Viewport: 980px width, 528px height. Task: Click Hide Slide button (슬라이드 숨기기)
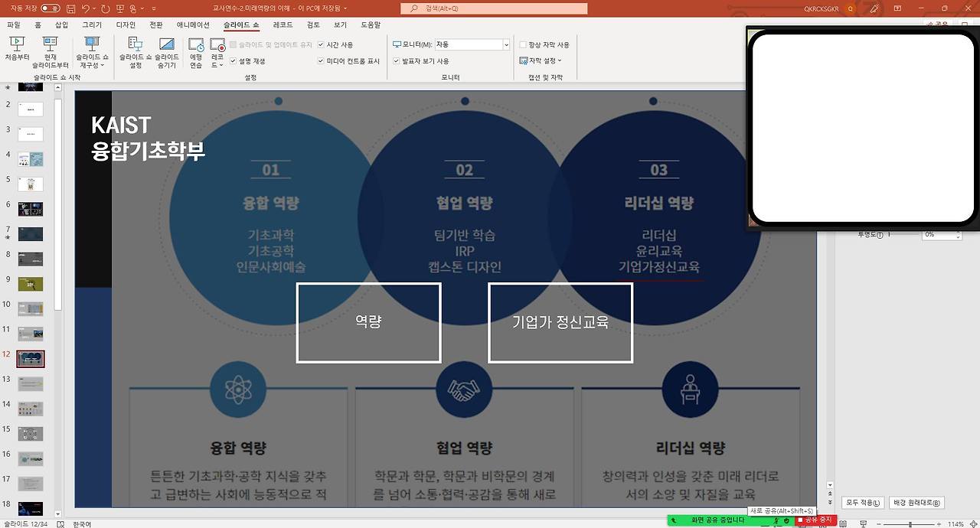click(x=167, y=53)
